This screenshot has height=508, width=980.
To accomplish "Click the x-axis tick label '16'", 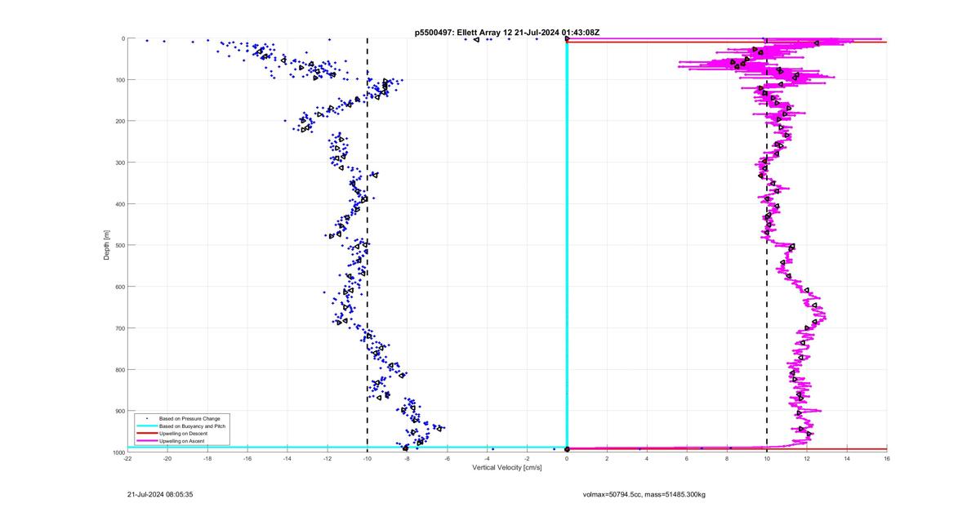I will pyautogui.click(x=887, y=458).
